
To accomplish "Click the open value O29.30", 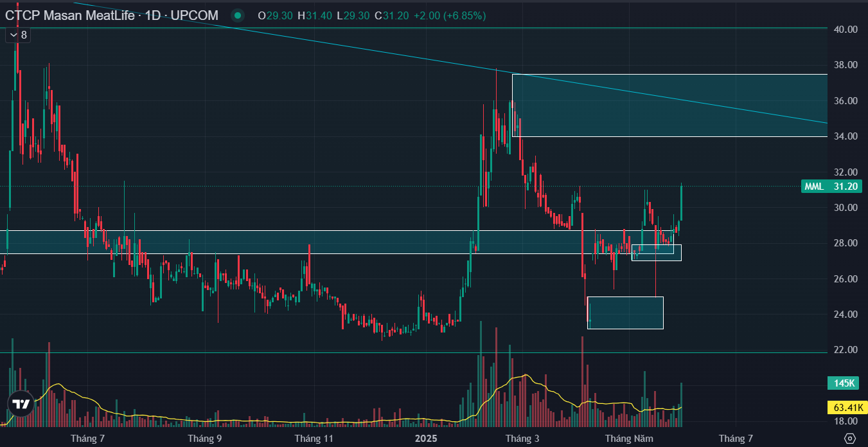I will (276, 15).
